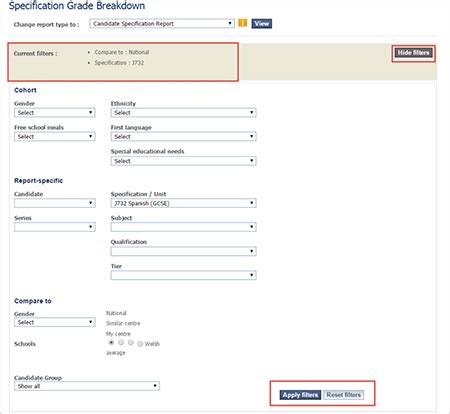Screen dimensions: 450x414
Task: Expand the First language dropdown
Action: [x=183, y=137]
